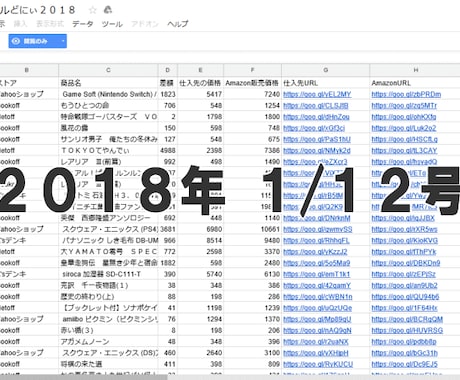Viewport: 460px width, 380px height.
Task: Open Amazon link in 完訳 千一夜物語(1) row
Action: pyautogui.click(x=404, y=286)
